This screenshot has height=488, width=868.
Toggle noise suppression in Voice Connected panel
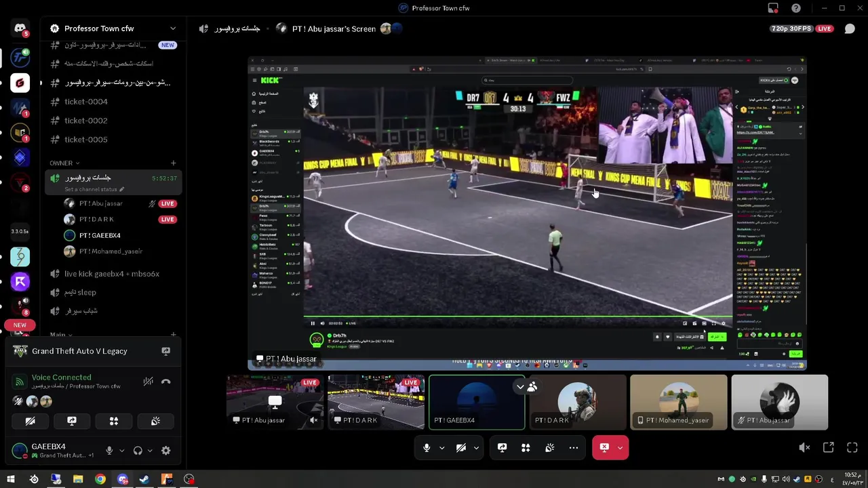pyautogui.click(x=148, y=382)
